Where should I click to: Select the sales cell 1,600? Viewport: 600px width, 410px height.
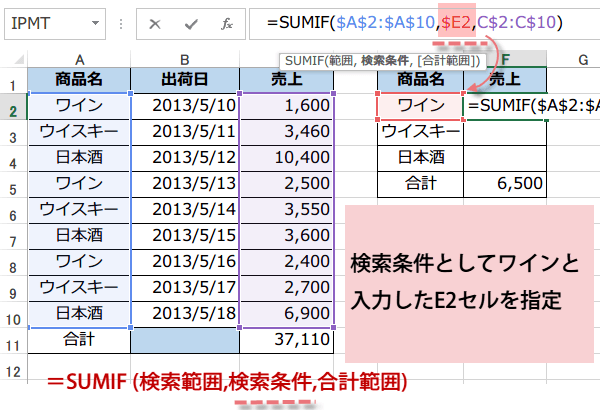[287, 106]
